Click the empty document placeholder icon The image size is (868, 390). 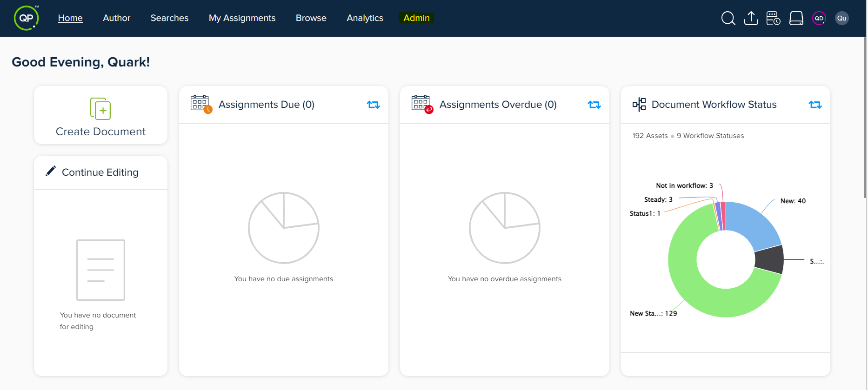(x=100, y=270)
